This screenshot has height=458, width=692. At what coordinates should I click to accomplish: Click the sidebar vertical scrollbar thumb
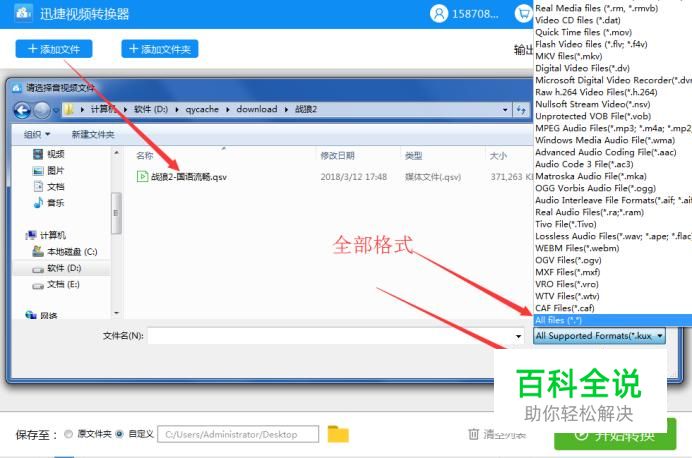(x=116, y=213)
